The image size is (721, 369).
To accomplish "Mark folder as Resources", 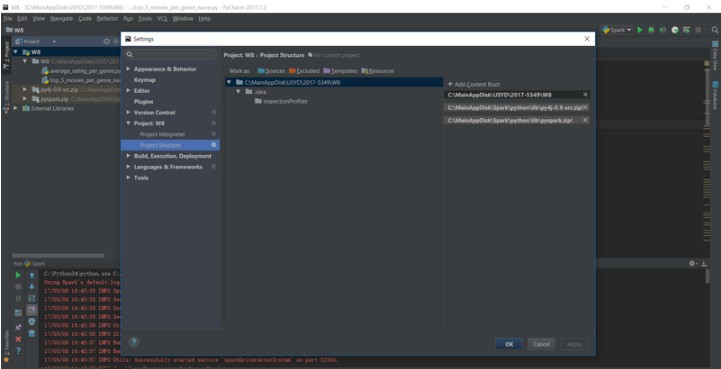I will (x=378, y=71).
